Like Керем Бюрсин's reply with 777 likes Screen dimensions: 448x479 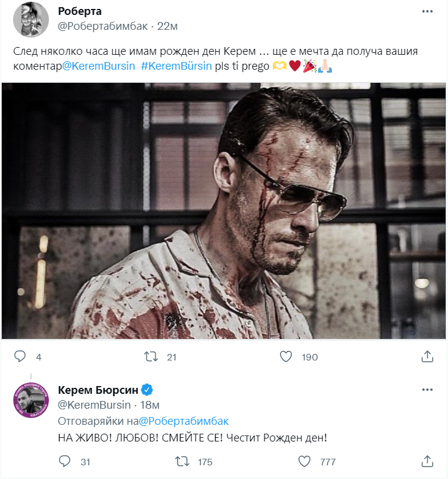(x=304, y=461)
